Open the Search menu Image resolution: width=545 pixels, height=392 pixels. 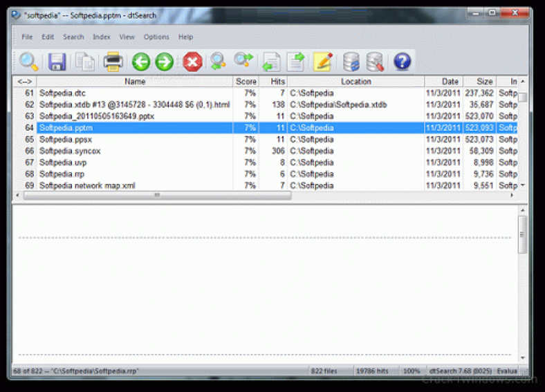pyautogui.click(x=73, y=37)
